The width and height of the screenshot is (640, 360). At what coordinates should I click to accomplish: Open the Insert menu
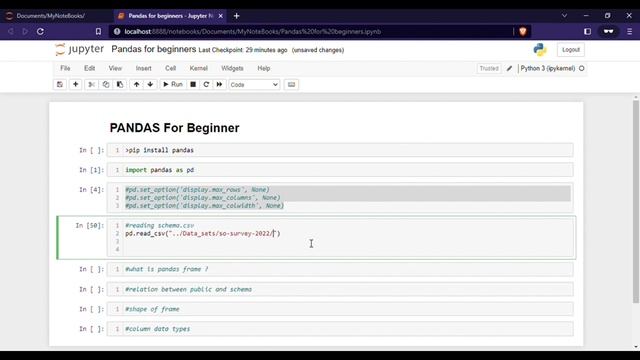144,68
